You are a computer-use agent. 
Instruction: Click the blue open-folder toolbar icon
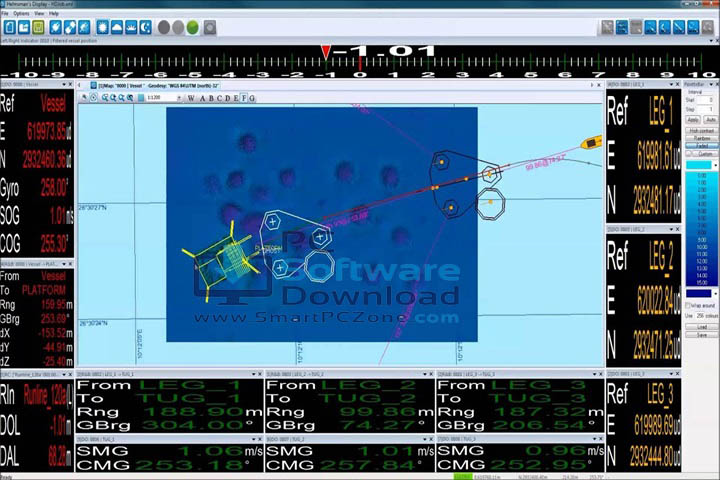pyautogui.click(x=24, y=28)
